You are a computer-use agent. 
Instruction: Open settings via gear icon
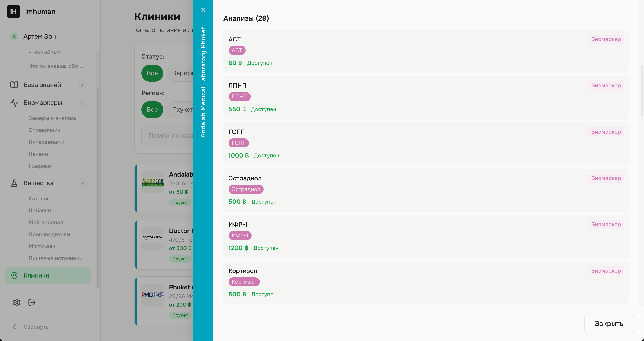coord(17,302)
